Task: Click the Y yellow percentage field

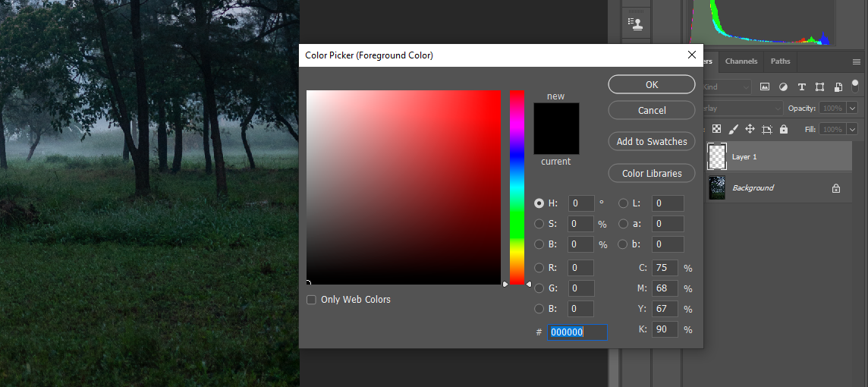Action: point(665,309)
